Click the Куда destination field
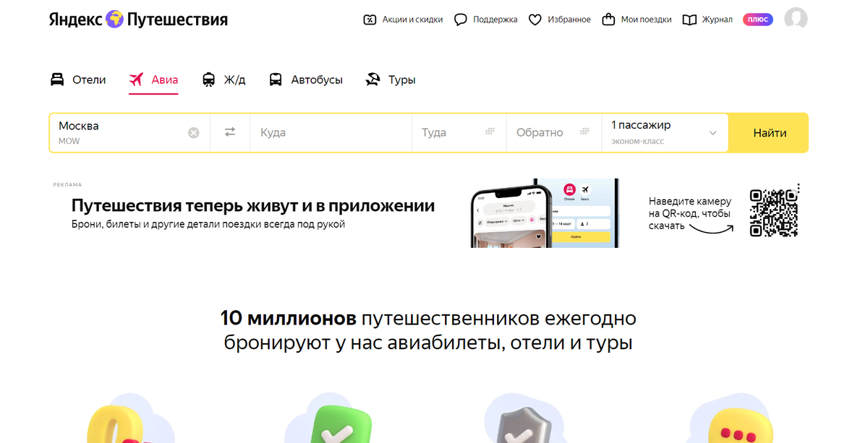Viewport: 868px width, 443px height. [x=331, y=133]
